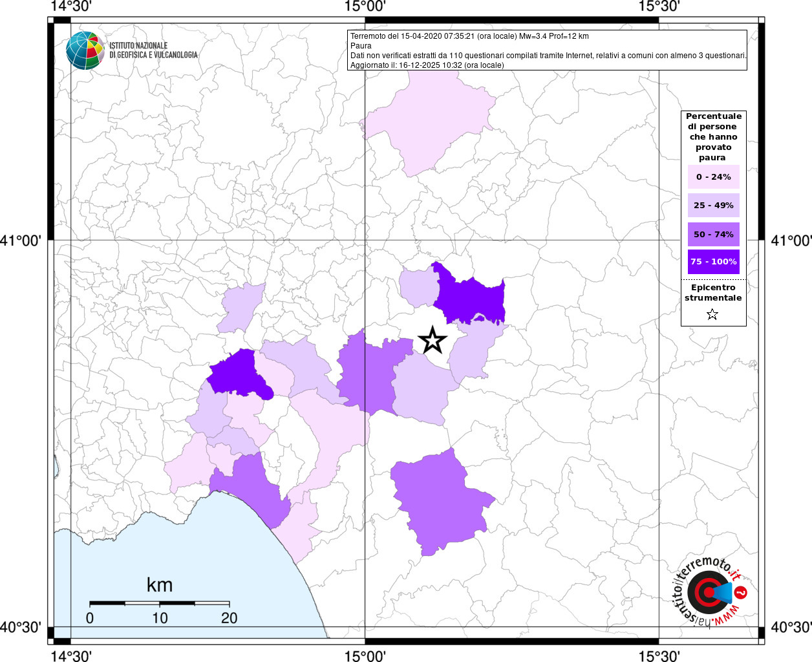Select the 25 - 49% legend swatch
The image size is (812, 662).
point(713,206)
